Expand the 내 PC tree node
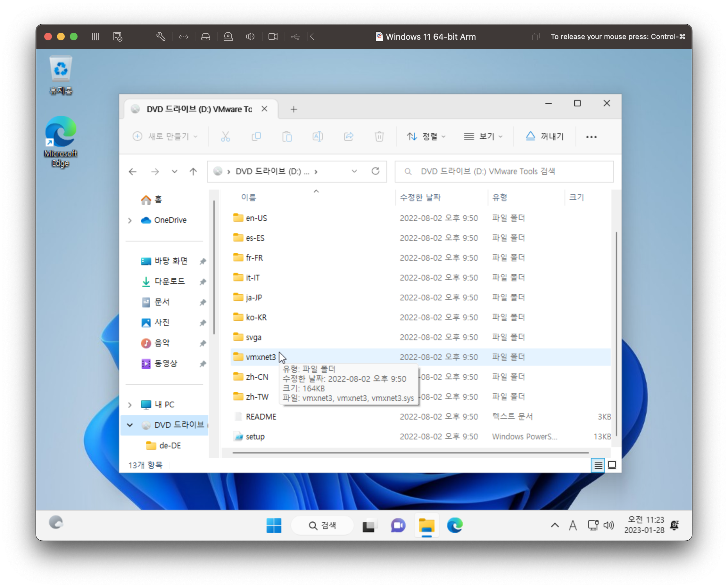The width and height of the screenshot is (728, 588). tap(130, 405)
